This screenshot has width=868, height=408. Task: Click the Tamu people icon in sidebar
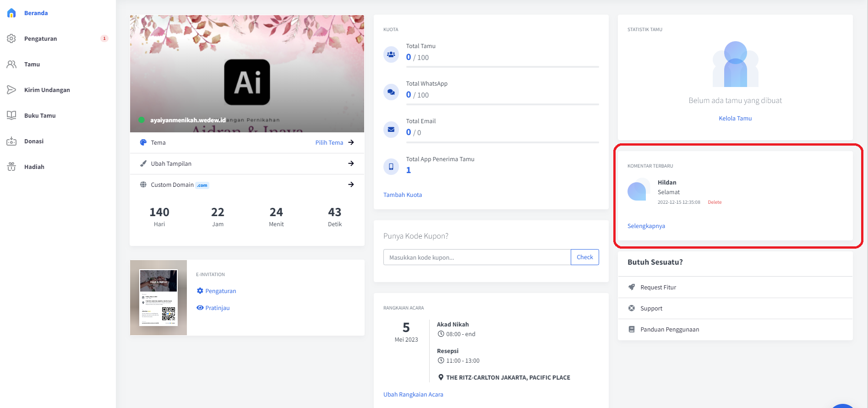11,64
